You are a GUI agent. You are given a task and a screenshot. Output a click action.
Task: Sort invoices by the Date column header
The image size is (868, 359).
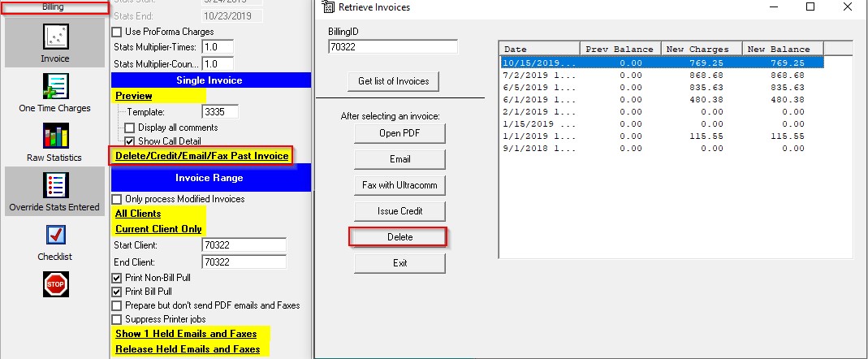pos(539,49)
